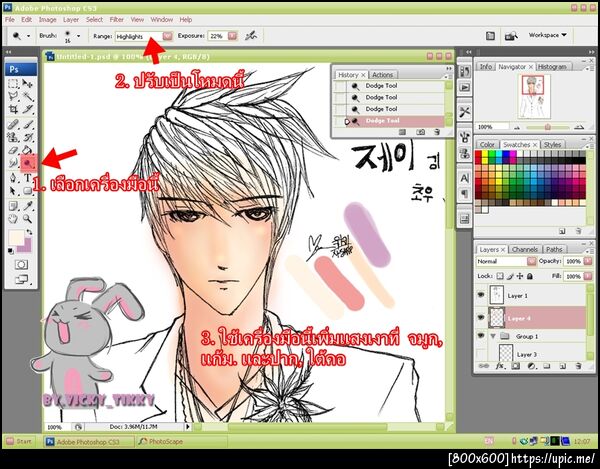Select the Clone Stamp tool
Viewport: 600px width, 469px height.
(x=13, y=137)
